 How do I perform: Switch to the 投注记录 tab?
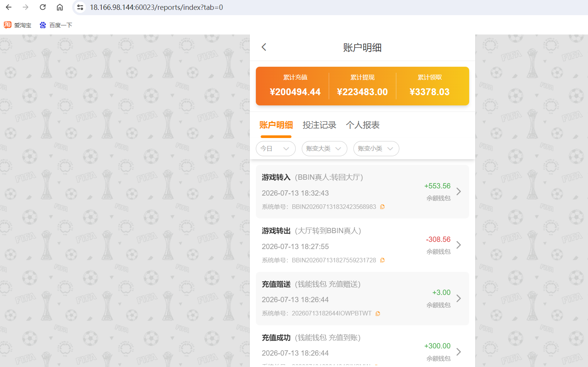[319, 125]
